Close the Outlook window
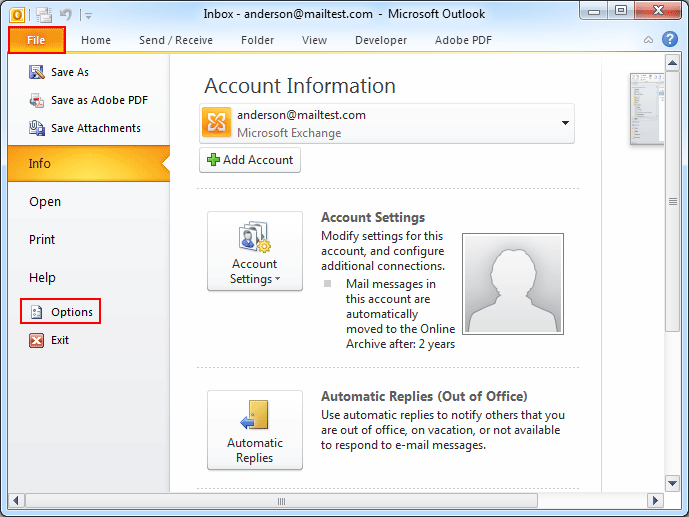Viewport: 689px width, 517px height. point(658,11)
